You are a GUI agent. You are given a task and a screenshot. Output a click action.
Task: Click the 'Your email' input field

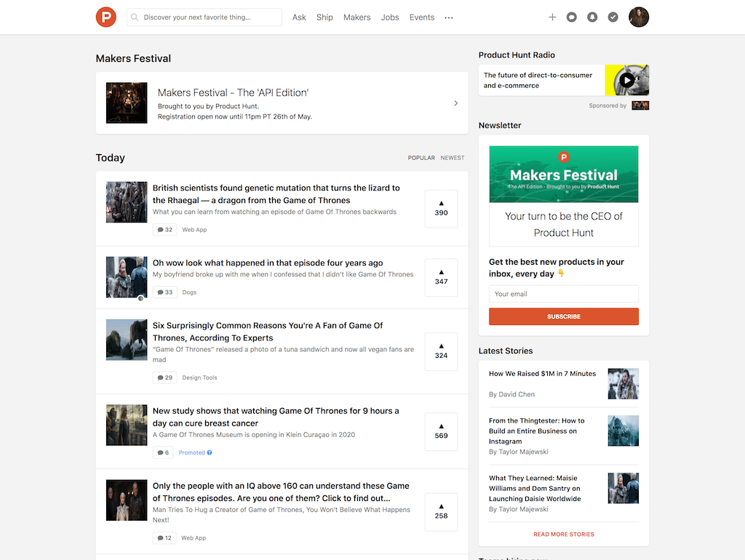[563, 293]
